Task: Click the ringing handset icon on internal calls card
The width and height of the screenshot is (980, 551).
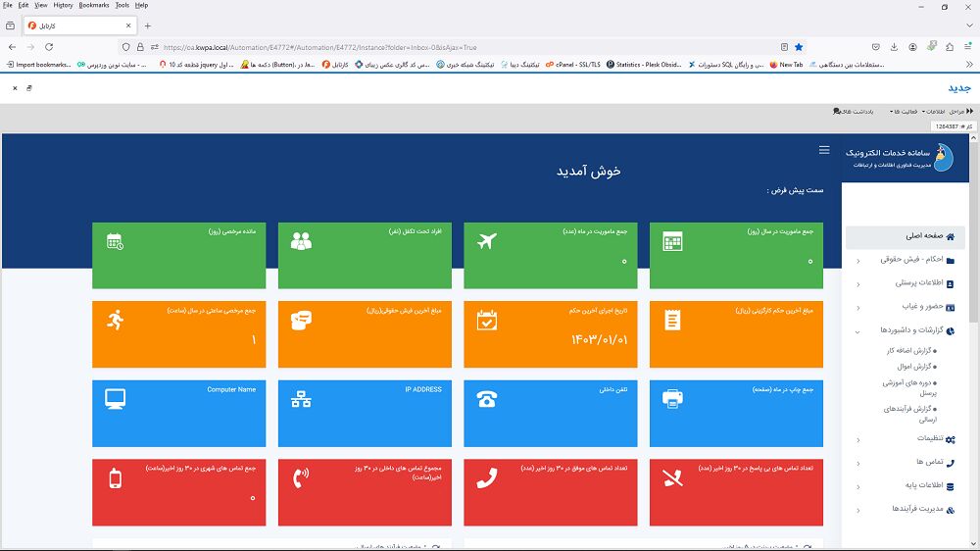Action: pos(301,477)
